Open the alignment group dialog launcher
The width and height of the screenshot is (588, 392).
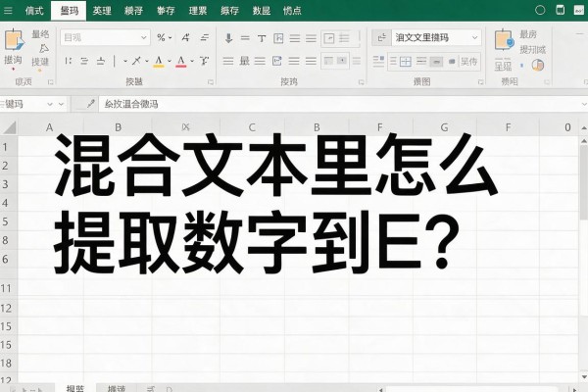361,82
